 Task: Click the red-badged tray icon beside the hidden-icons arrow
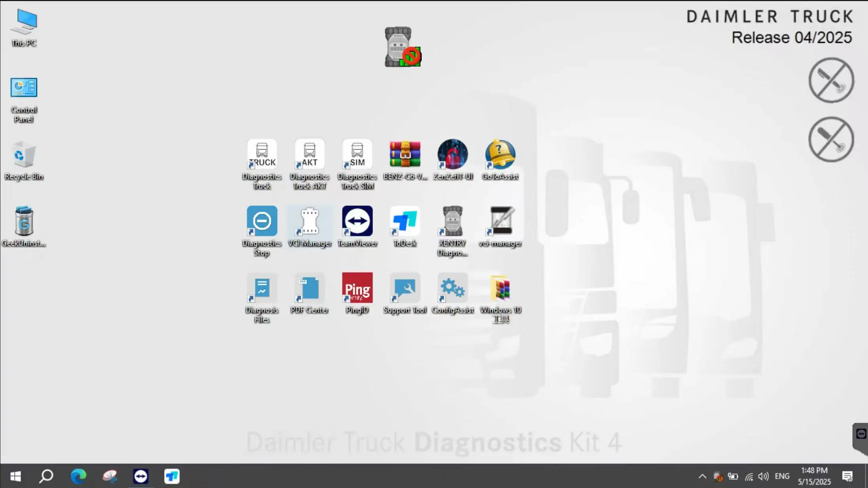click(x=718, y=477)
